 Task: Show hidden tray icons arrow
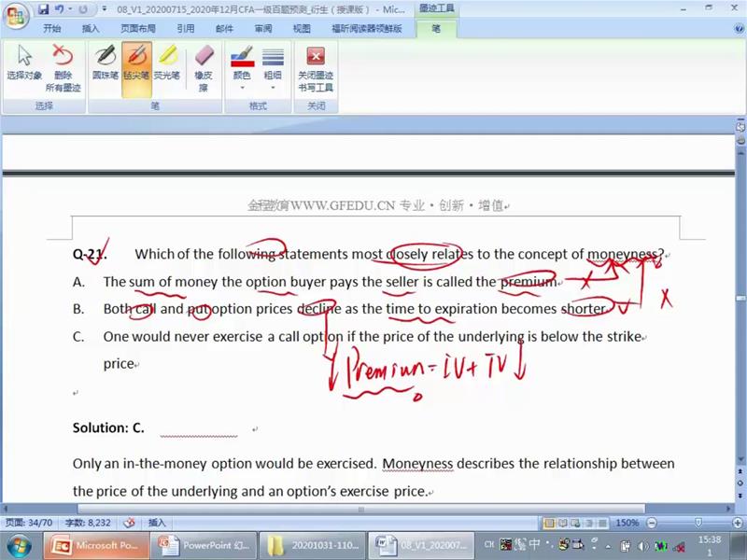pos(608,546)
